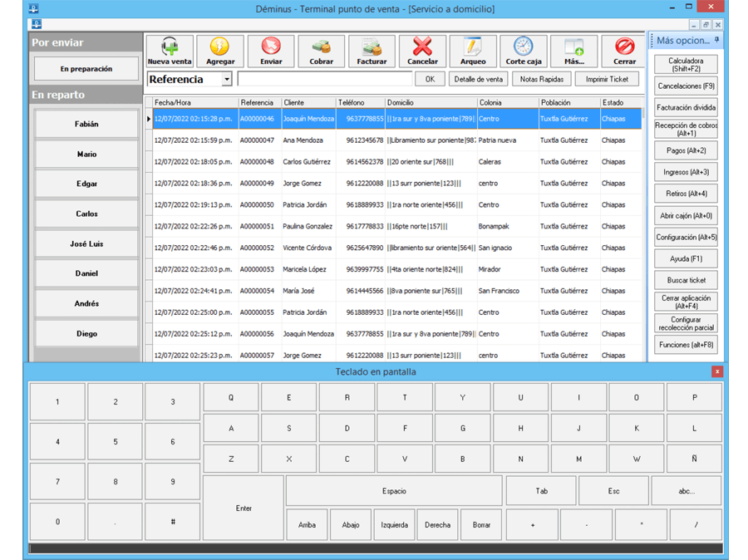
Task: Click the Cerrar toolbar icon
Action: pyautogui.click(x=624, y=50)
